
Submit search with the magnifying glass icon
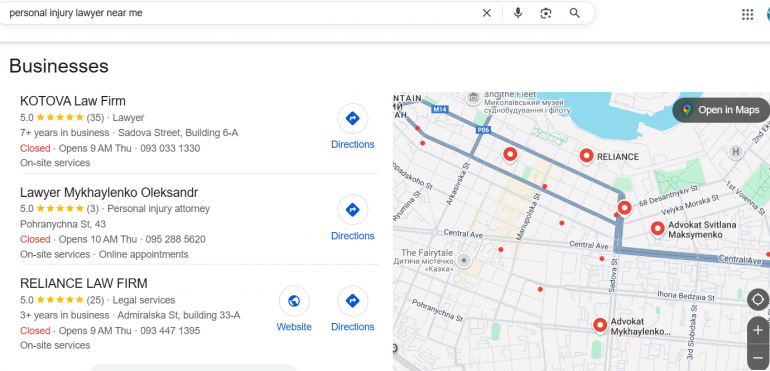[575, 13]
